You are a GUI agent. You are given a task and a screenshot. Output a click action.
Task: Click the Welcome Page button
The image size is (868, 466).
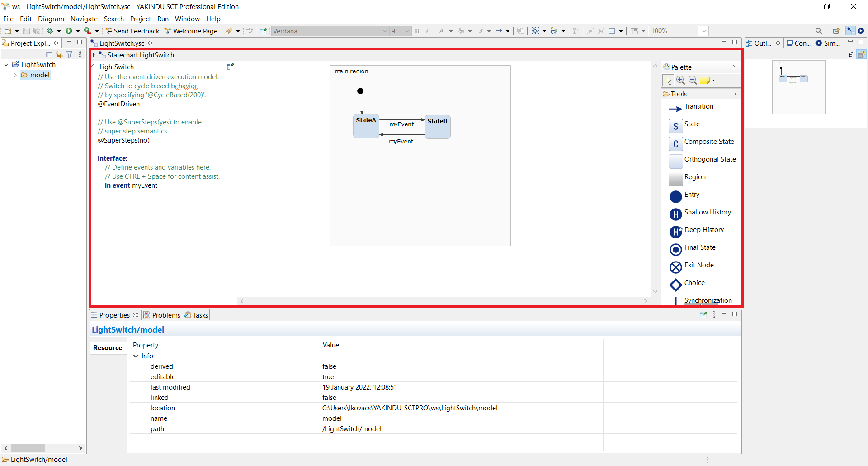pos(191,31)
